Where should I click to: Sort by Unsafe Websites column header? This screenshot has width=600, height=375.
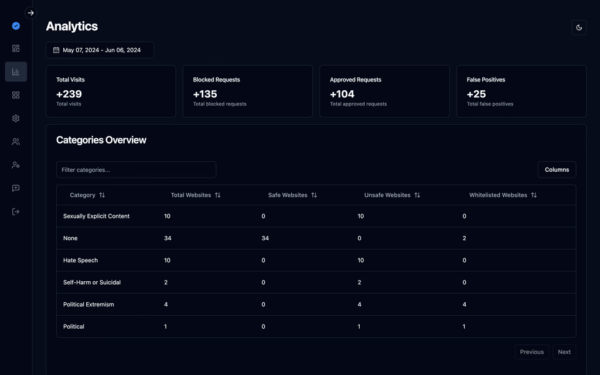point(392,195)
